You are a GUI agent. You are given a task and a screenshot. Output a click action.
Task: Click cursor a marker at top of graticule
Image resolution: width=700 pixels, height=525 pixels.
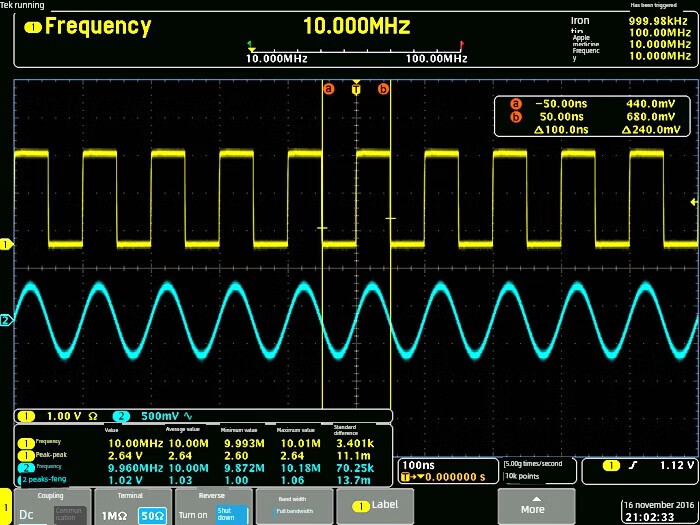click(x=328, y=89)
